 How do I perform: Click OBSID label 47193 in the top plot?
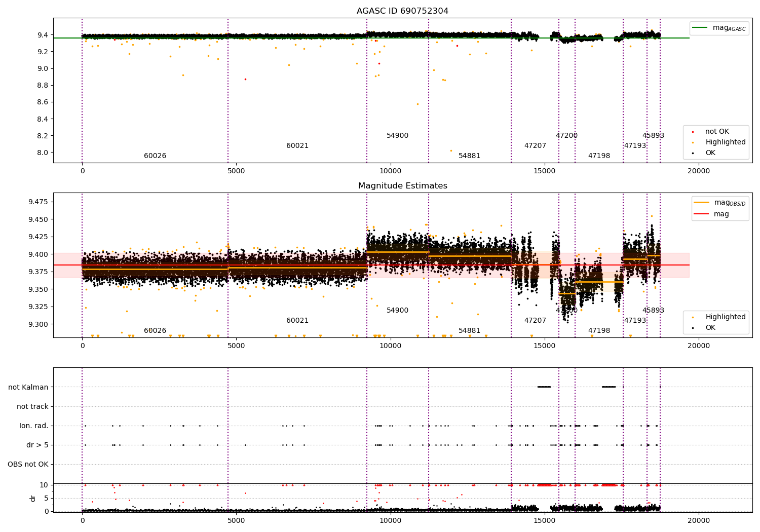[x=635, y=146]
